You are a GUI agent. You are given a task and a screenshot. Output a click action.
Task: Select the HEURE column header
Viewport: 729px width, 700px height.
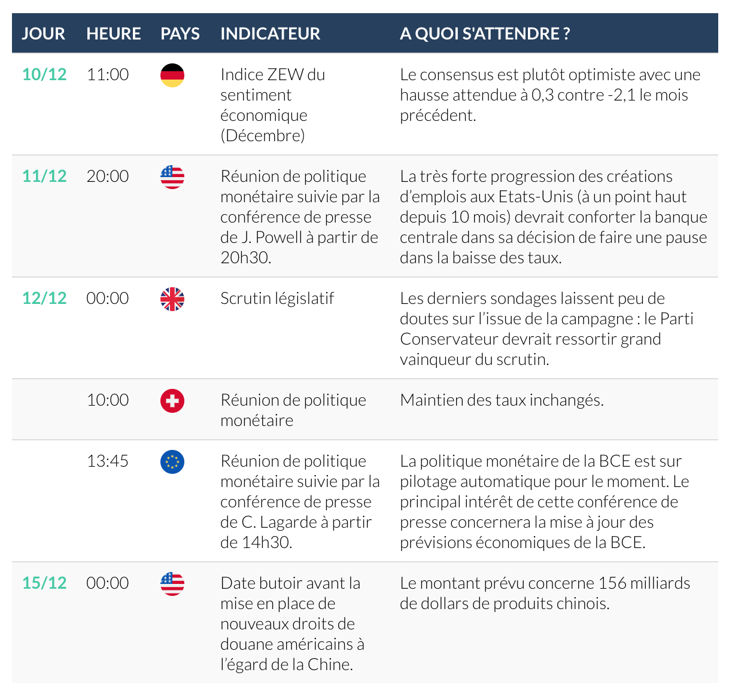point(114,34)
